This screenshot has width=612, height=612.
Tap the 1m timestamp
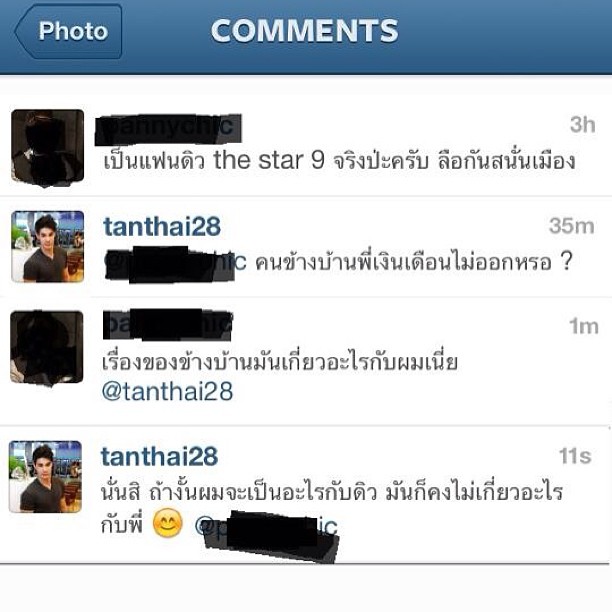coord(583,326)
